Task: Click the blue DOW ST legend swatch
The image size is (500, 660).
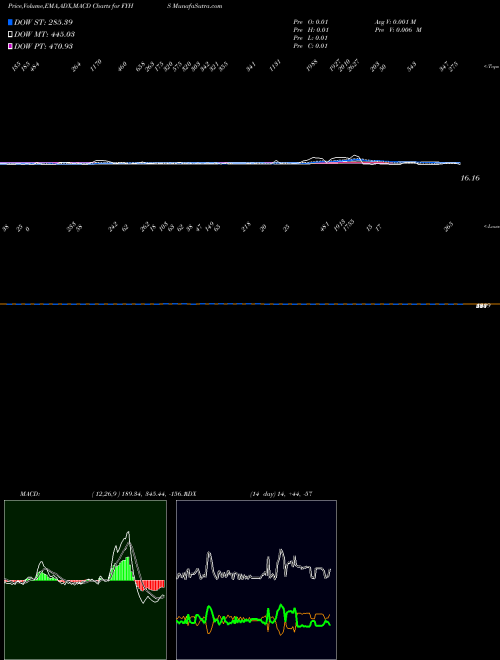Action: (10, 22)
